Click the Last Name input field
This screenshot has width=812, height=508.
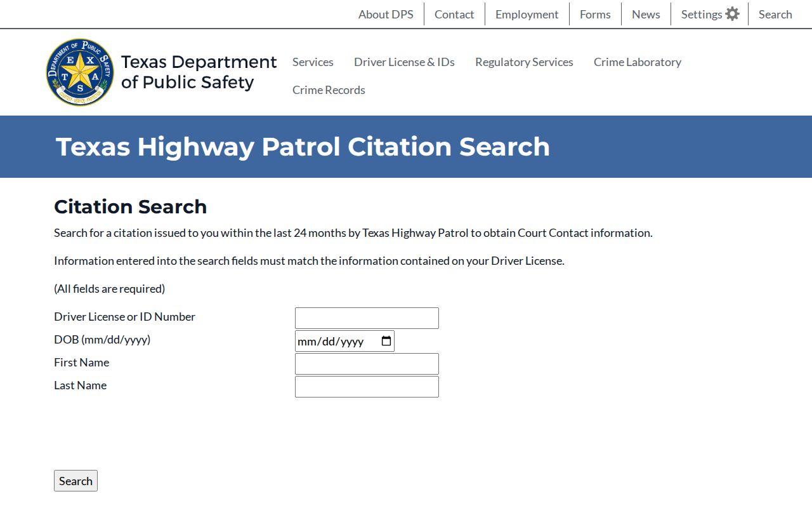[x=367, y=387]
